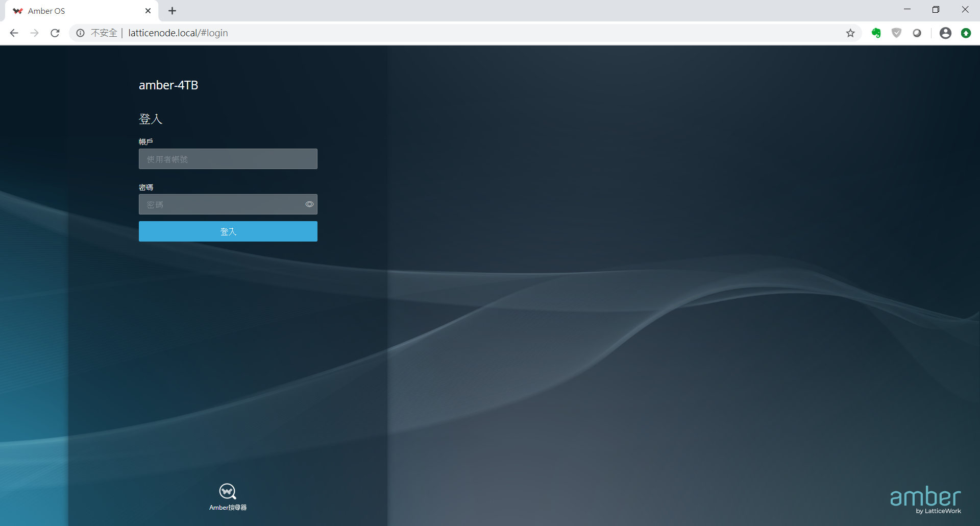The height and width of the screenshot is (526, 980).
Task: Click the amber by LatticeWork logo
Action: [x=925, y=500]
